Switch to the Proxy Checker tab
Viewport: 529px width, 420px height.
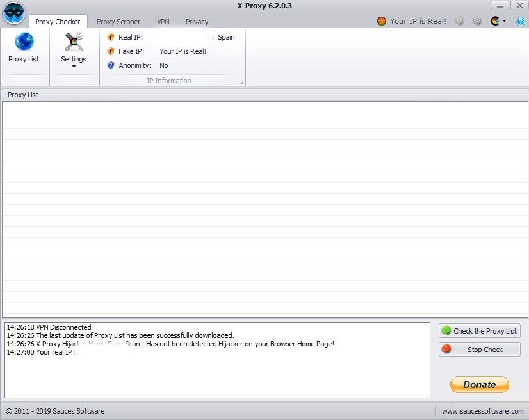[x=58, y=22]
